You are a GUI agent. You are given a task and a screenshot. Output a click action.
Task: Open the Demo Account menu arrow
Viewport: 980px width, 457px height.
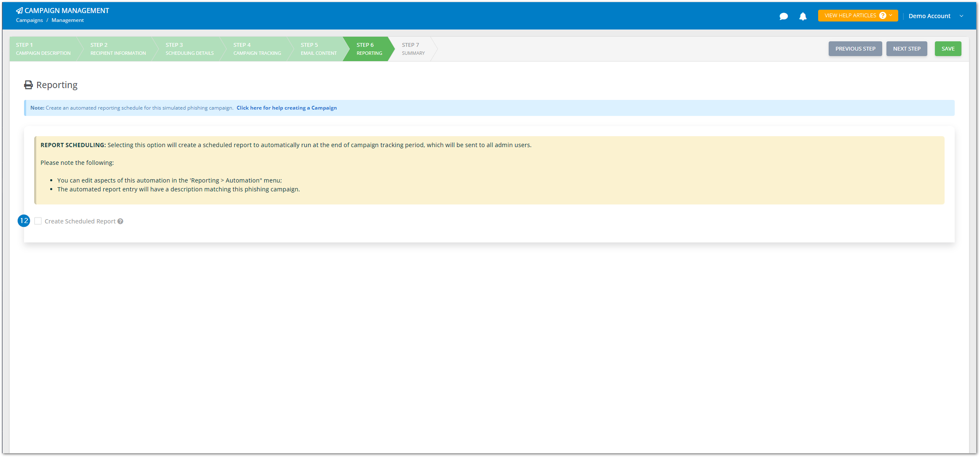tap(961, 16)
